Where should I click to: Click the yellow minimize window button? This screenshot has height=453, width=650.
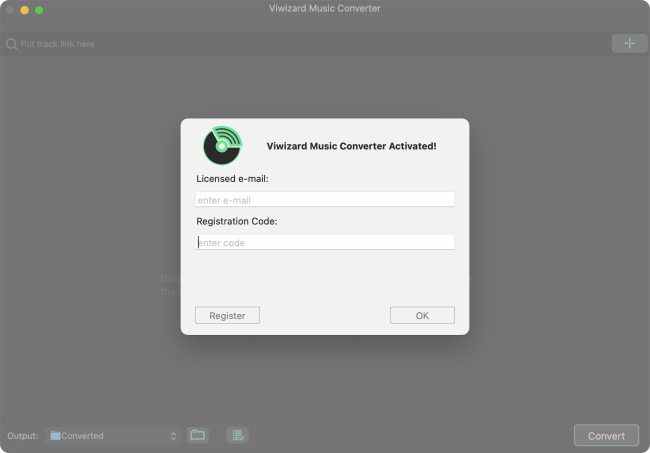(x=24, y=10)
